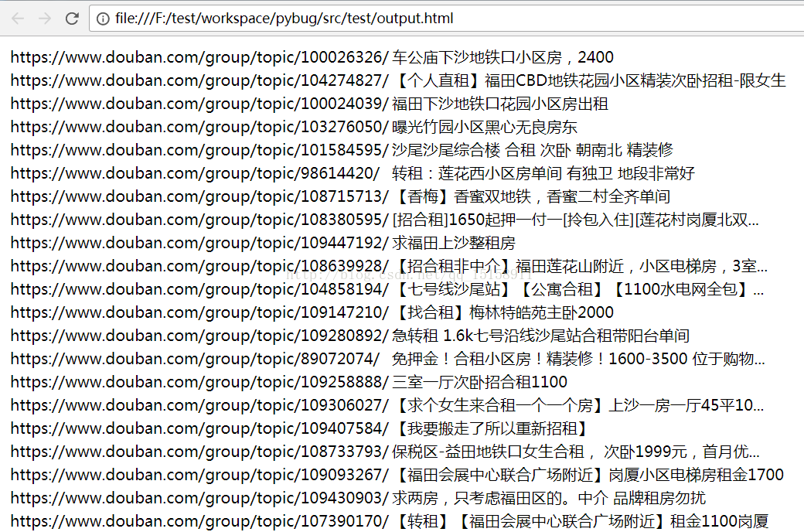Click the browser Back arrow

pyautogui.click(x=18, y=19)
